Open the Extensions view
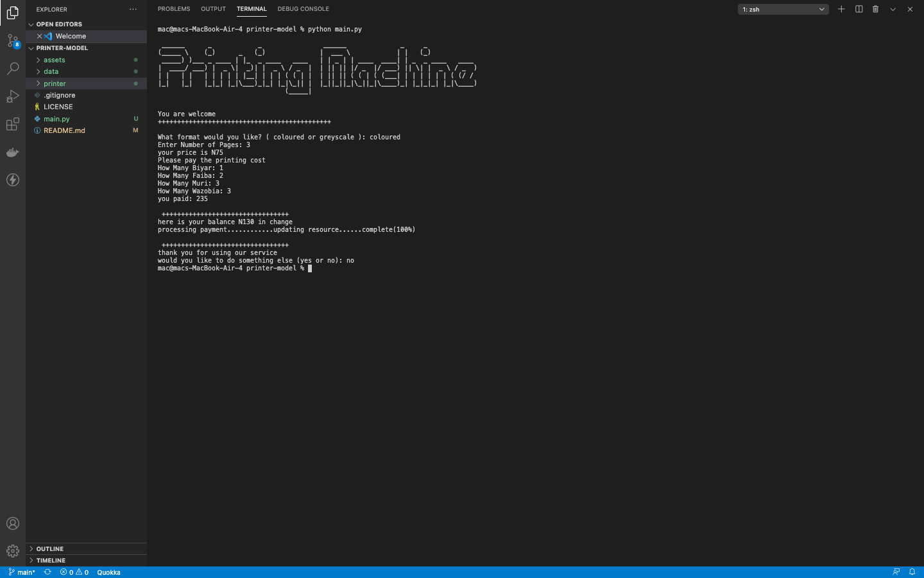The height and width of the screenshot is (578, 924). pyautogui.click(x=13, y=125)
